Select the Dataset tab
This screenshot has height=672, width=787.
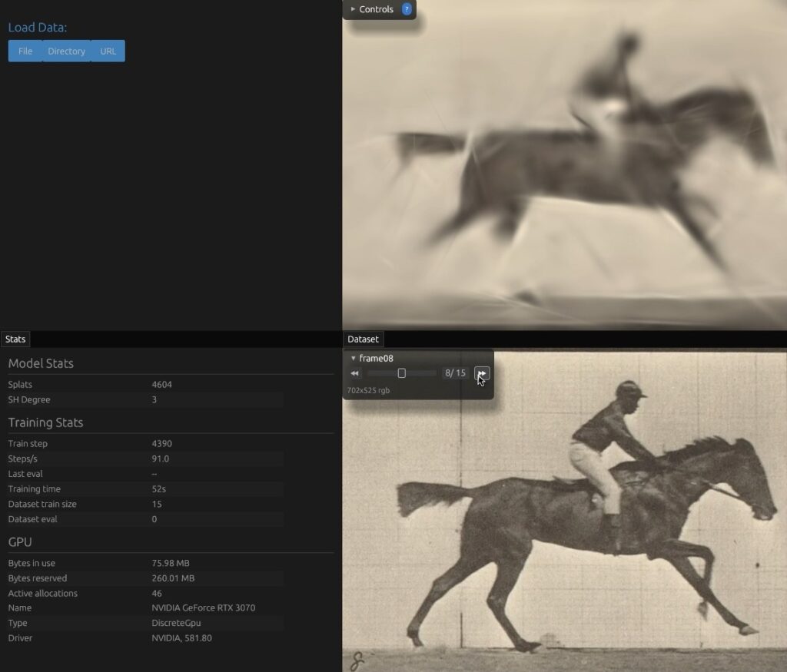coord(363,339)
